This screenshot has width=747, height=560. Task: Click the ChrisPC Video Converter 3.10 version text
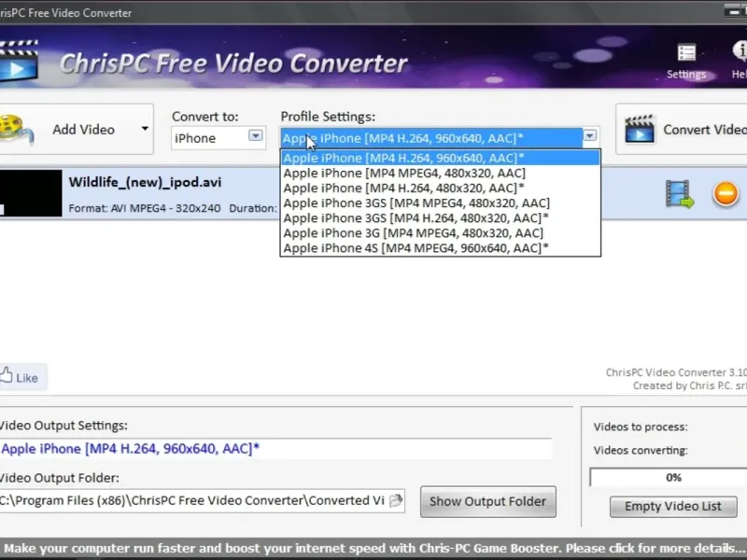(676, 372)
